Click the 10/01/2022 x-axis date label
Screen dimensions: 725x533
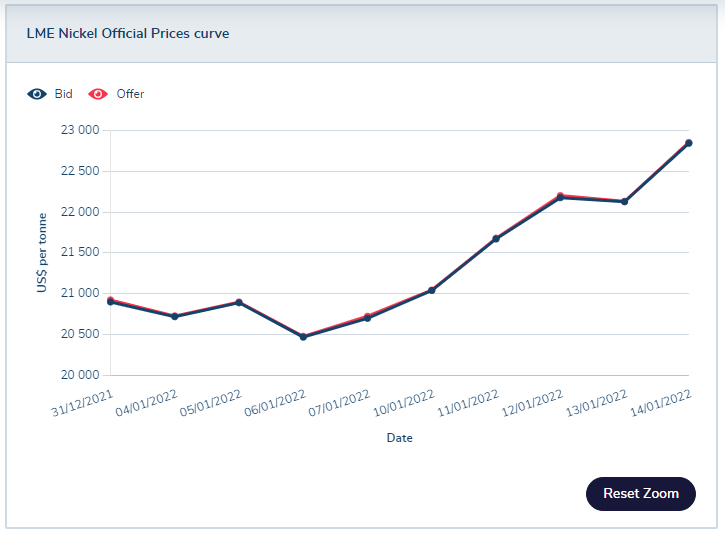[x=404, y=403]
